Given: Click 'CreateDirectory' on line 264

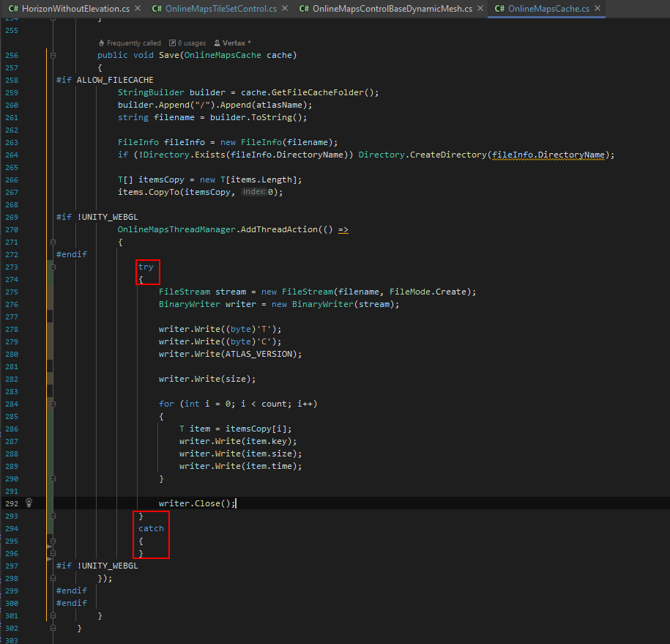Looking at the screenshot, I should click(x=448, y=155).
